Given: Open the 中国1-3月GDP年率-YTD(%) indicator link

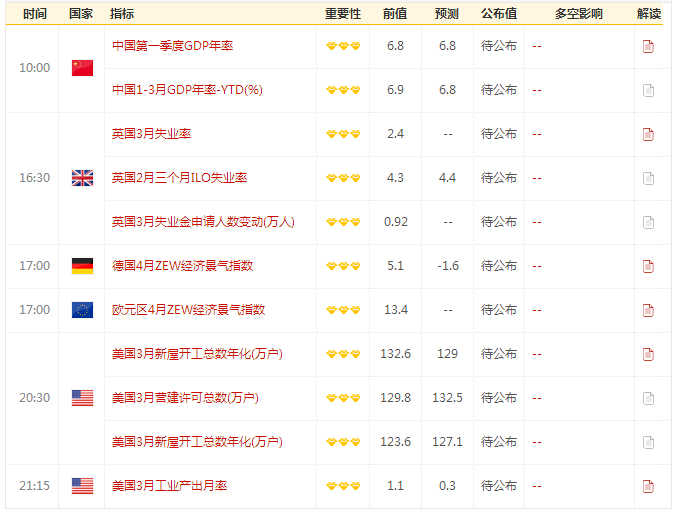Looking at the screenshot, I should [187, 90].
